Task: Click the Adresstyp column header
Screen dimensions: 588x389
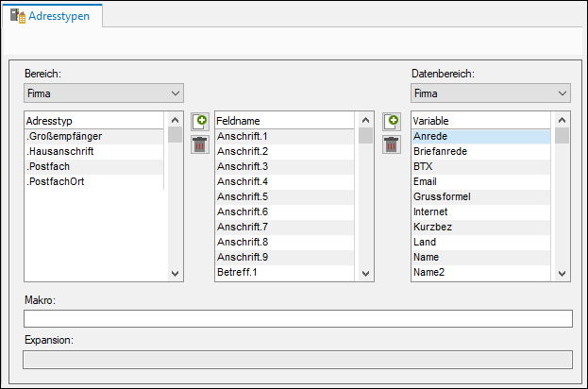Action: (x=94, y=121)
